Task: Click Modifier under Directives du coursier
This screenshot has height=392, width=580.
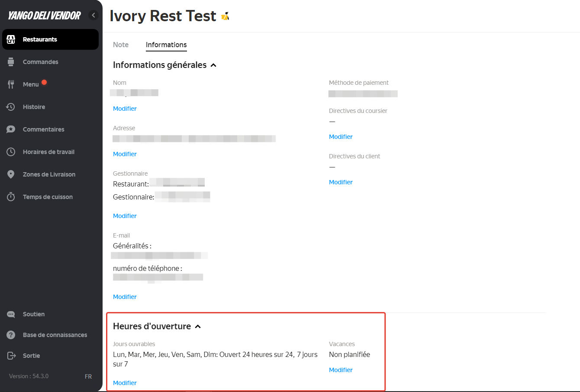Action: point(341,137)
